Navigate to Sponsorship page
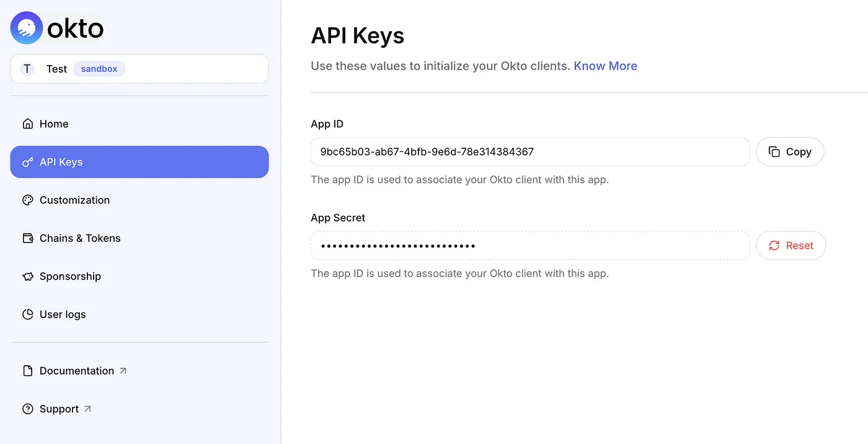The width and height of the screenshot is (868, 444). pyautogui.click(x=139, y=276)
